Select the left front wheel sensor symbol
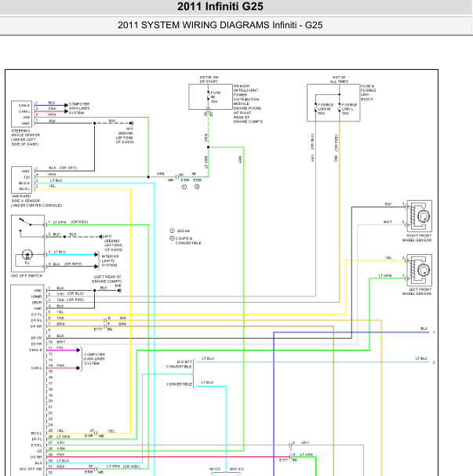The image size is (473, 476). click(x=419, y=270)
